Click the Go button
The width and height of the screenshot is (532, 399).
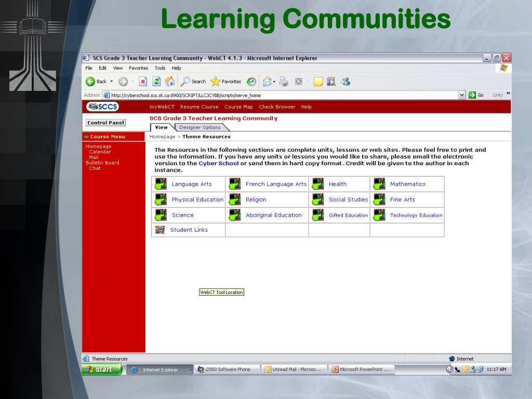[476, 95]
